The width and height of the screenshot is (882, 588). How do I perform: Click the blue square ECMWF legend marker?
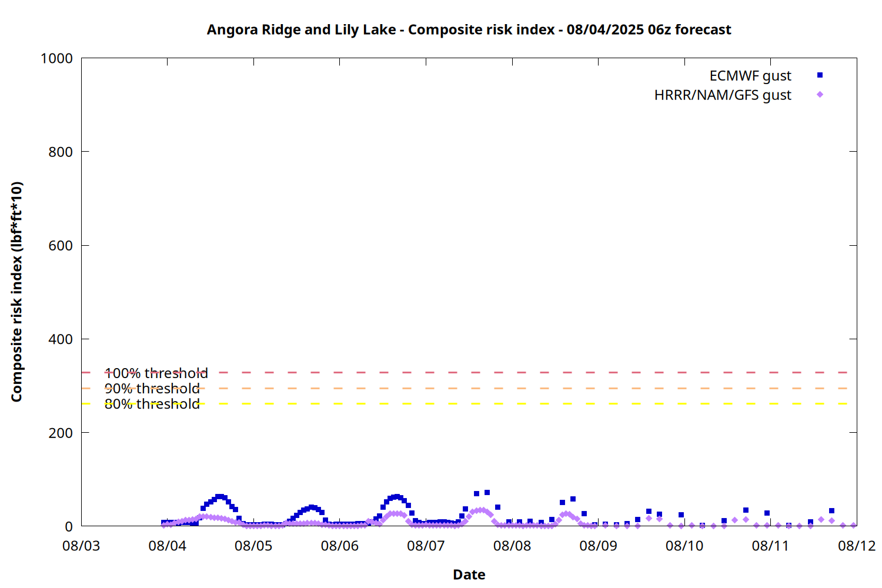tap(820, 75)
